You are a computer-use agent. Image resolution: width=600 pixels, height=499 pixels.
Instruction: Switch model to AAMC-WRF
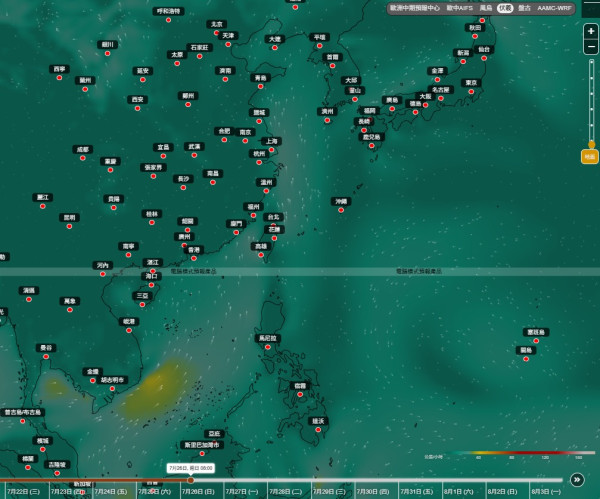pos(554,8)
